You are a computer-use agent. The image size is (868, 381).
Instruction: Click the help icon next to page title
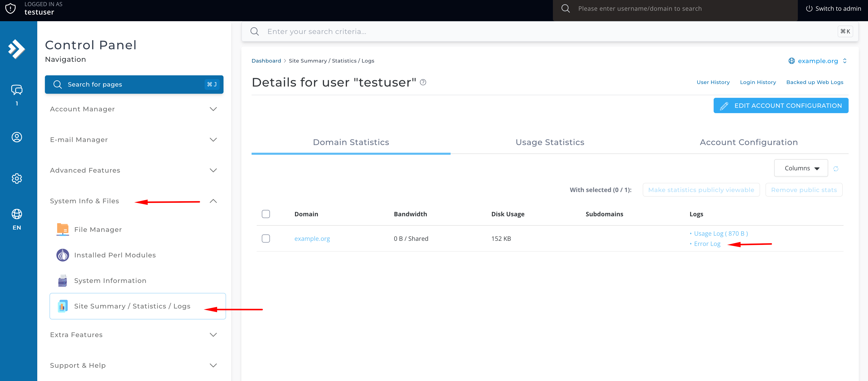[x=423, y=82]
